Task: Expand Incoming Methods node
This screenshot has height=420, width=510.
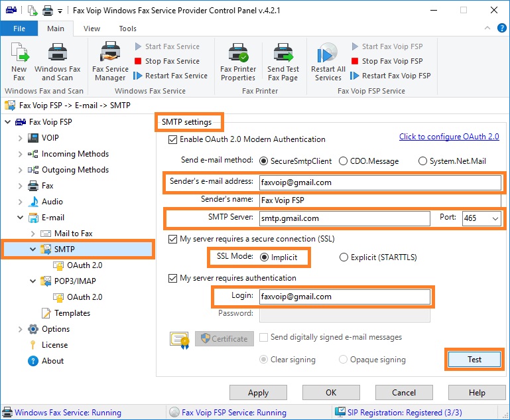Action: [20, 154]
